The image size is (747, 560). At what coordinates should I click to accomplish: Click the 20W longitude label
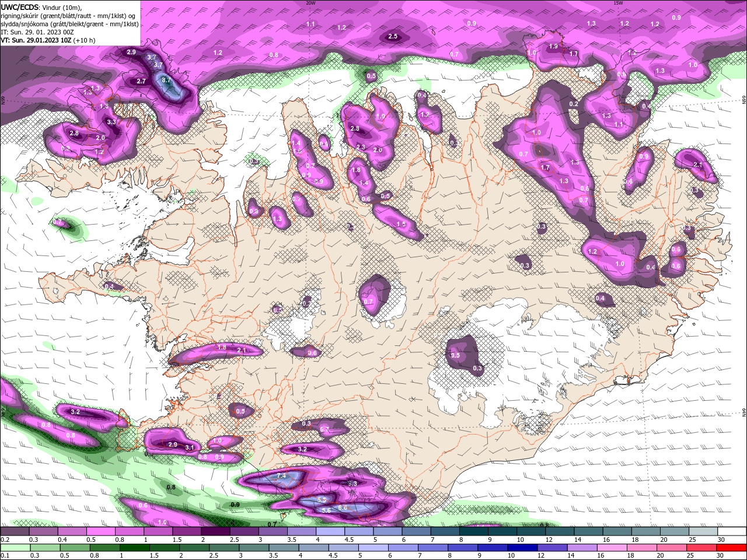coord(310,3)
